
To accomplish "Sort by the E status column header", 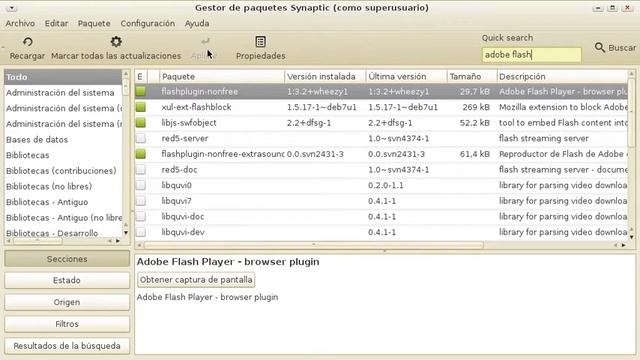I will (x=141, y=76).
